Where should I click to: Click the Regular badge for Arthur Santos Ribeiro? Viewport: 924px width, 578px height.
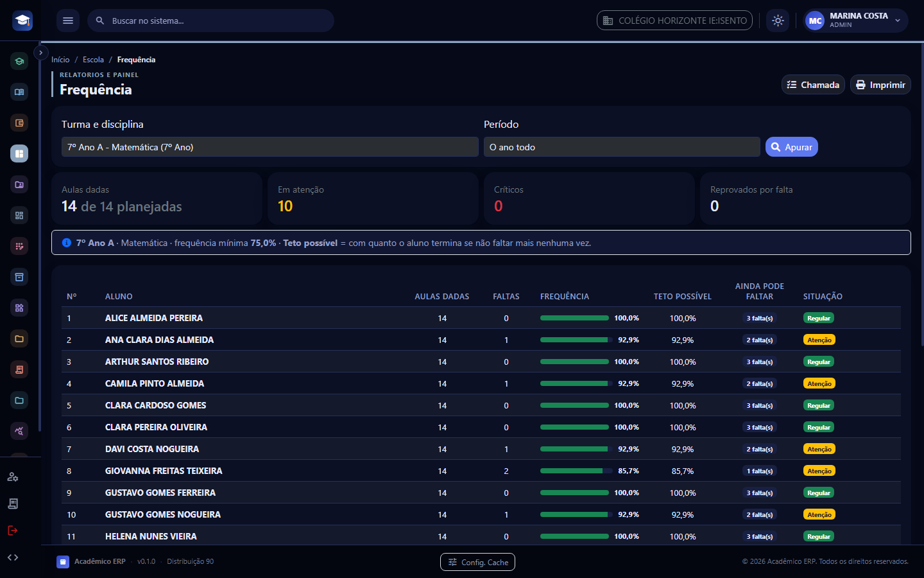click(819, 362)
